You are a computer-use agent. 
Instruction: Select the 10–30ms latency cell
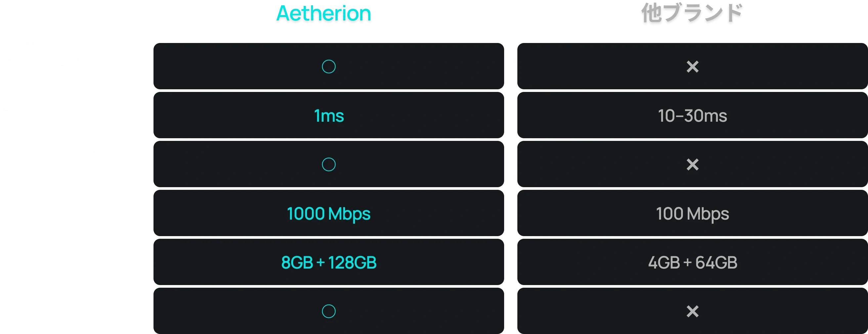pyautogui.click(x=692, y=115)
